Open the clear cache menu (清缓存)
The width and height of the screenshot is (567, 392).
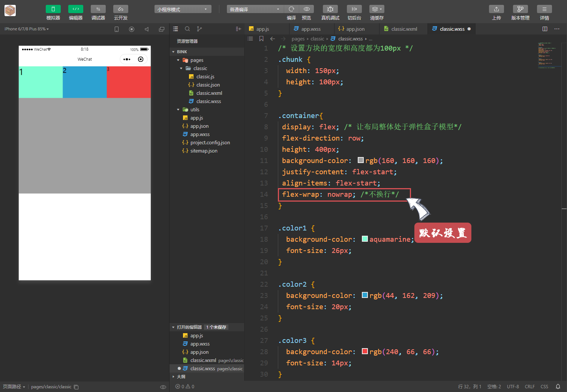click(376, 9)
